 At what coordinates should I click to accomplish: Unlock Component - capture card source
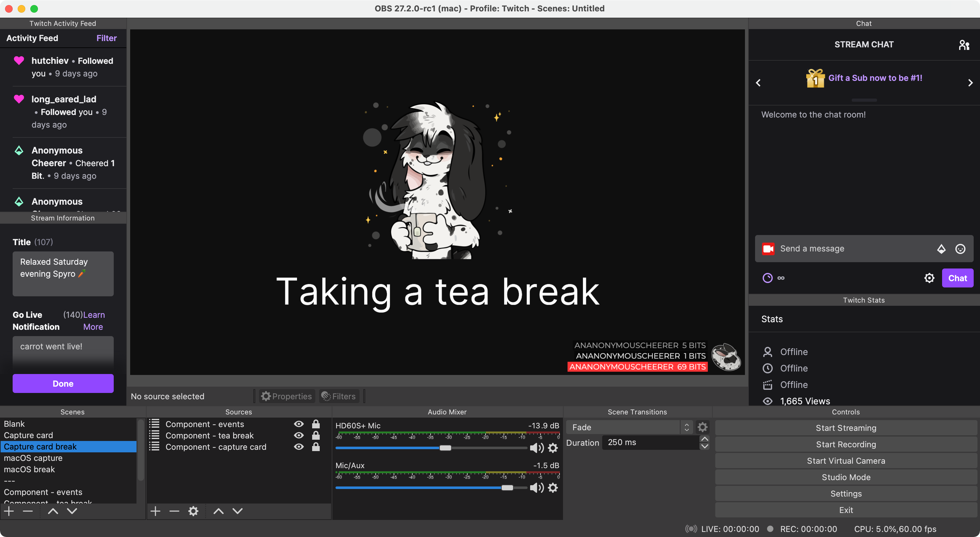[316, 446]
